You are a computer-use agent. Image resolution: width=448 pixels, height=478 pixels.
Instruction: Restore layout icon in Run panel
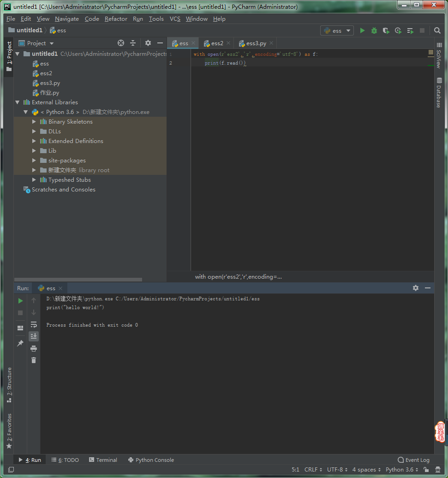point(20,328)
